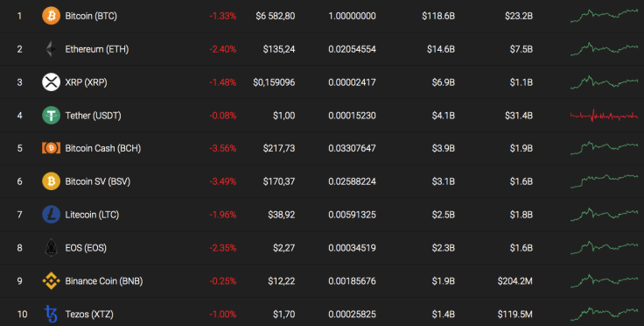Open the Bitcoin (BTC) coin link

click(x=91, y=16)
